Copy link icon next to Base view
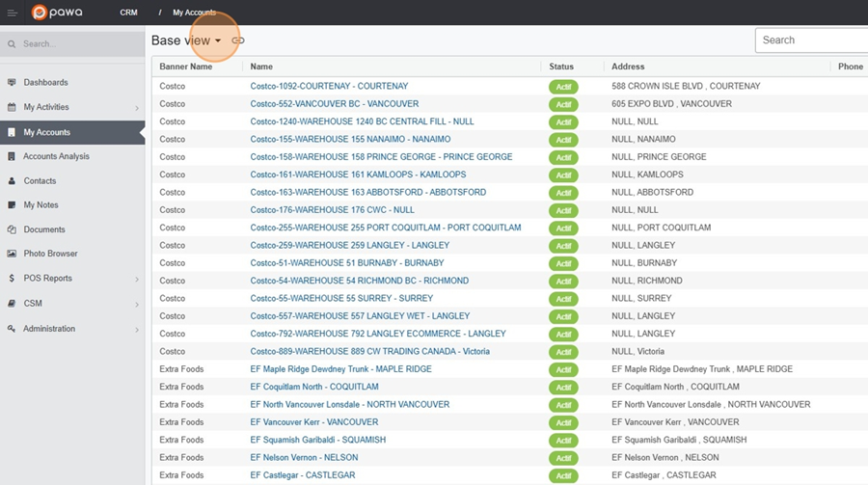This screenshot has height=485, width=868. pyautogui.click(x=238, y=40)
